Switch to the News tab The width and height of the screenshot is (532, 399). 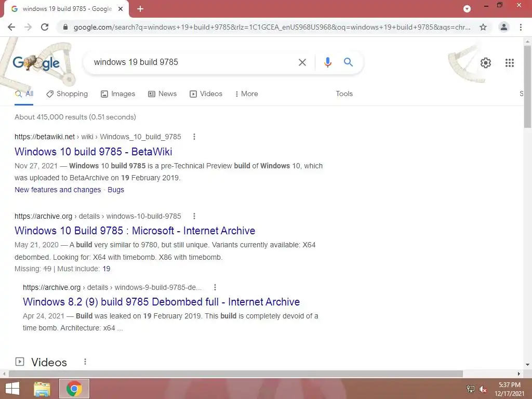point(163,94)
